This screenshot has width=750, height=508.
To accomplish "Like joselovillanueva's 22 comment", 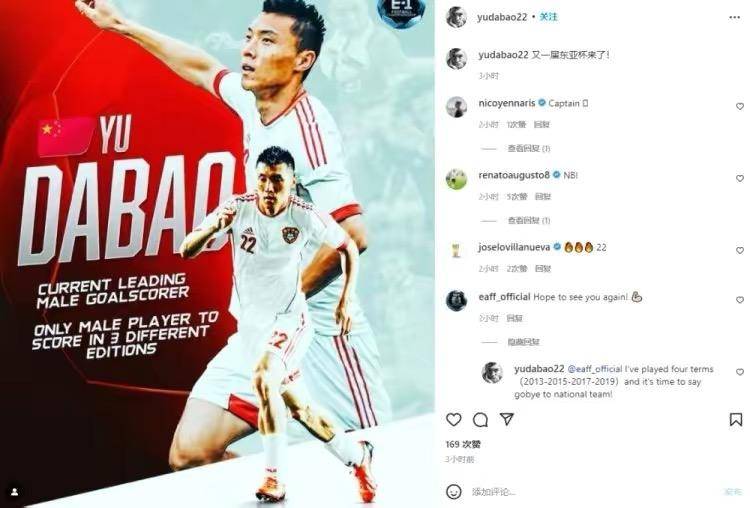I will tap(739, 250).
